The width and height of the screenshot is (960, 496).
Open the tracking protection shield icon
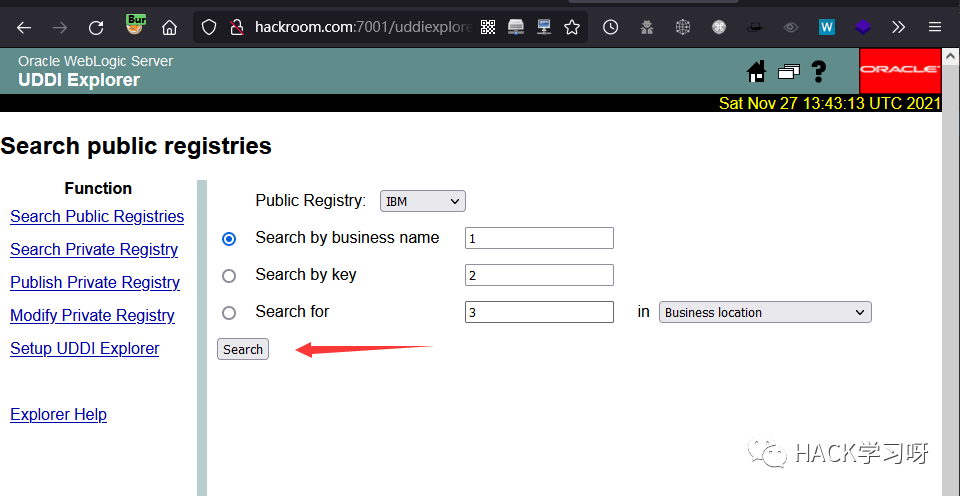point(209,27)
